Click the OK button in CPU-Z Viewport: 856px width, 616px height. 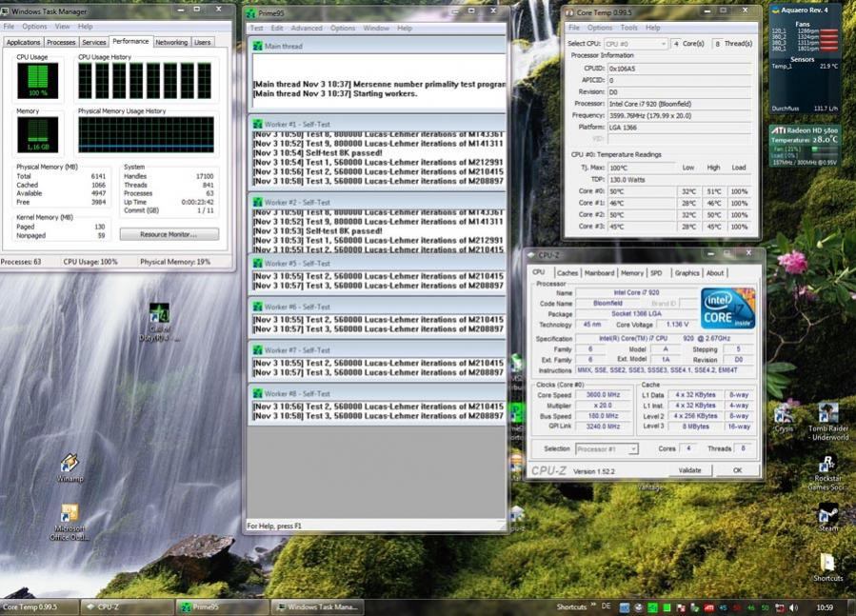coord(737,470)
